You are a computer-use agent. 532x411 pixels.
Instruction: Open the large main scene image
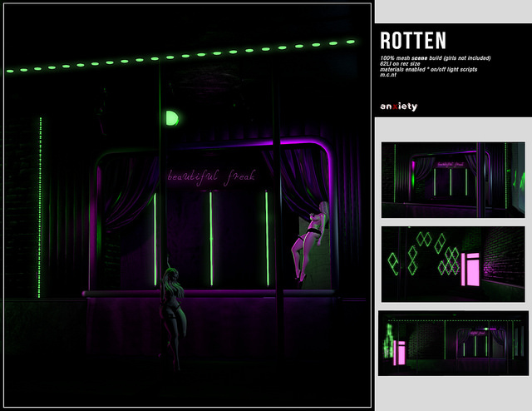click(187, 205)
